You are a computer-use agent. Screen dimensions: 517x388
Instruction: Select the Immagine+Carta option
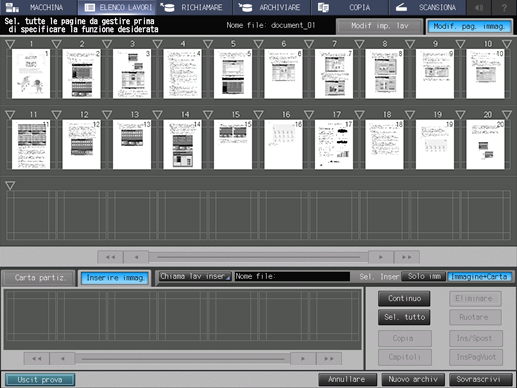point(479,276)
